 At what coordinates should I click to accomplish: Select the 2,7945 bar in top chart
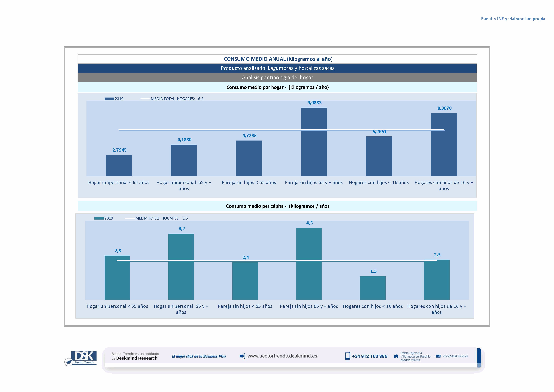tap(119, 166)
